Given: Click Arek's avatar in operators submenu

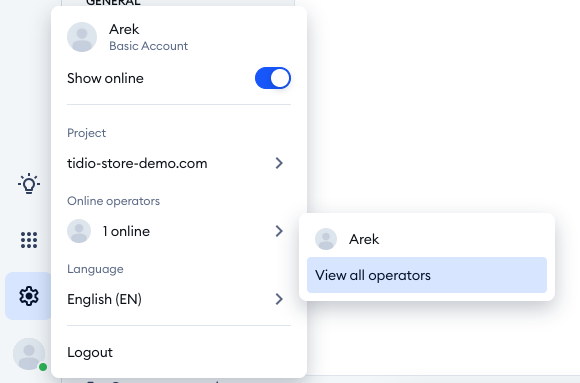Looking at the screenshot, I should coord(326,239).
